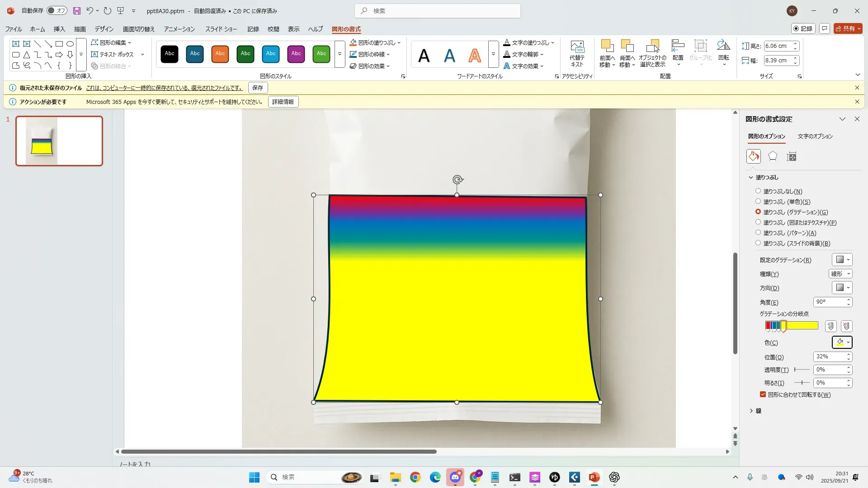Click the Save (保存) button in recovery bar
The width and height of the screenshot is (868, 488).
pos(258,88)
